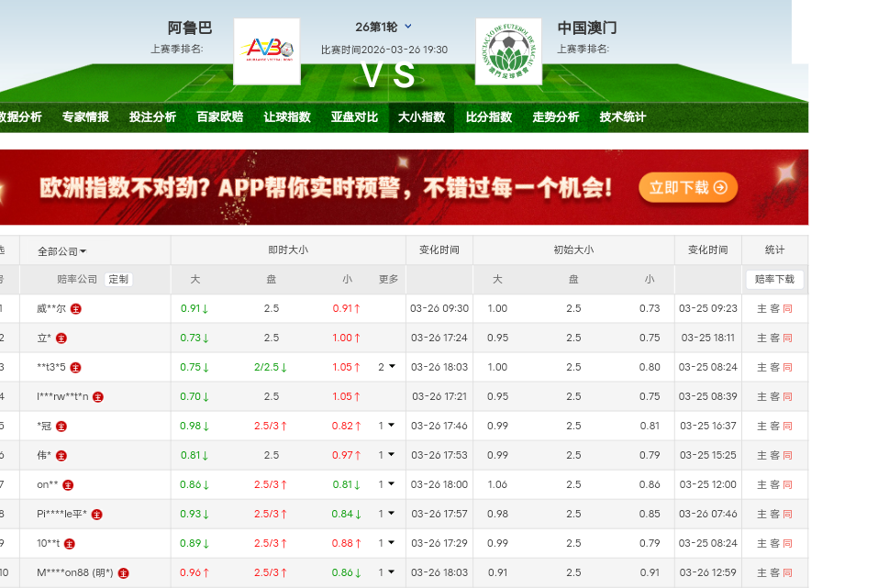
Task: Click red 主 badge next to *冠
Action: [x=61, y=427]
